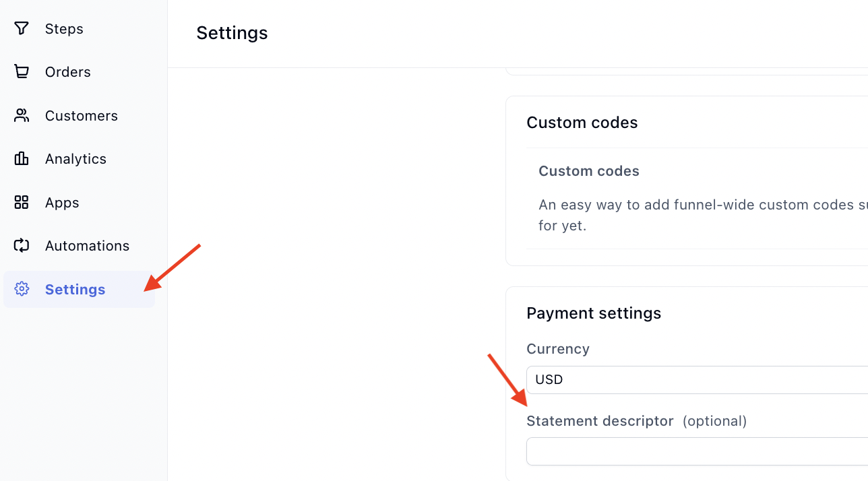Image resolution: width=868 pixels, height=481 pixels.
Task: Click the Orders shopping cart icon
Action: click(x=22, y=72)
